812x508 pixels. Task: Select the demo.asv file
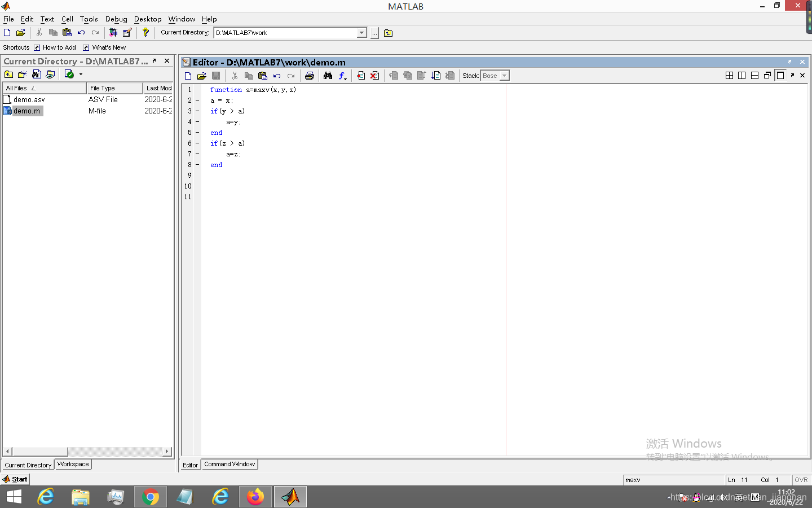click(x=29, y=99)
